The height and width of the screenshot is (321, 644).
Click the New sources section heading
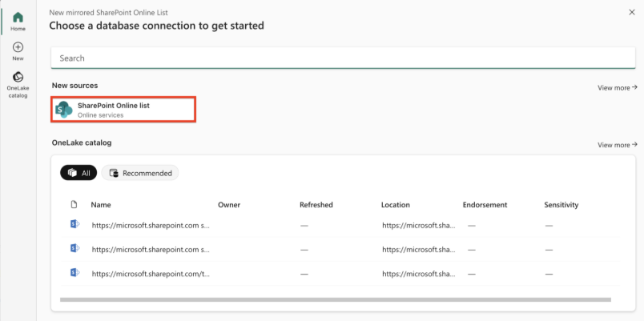[74, 86]
